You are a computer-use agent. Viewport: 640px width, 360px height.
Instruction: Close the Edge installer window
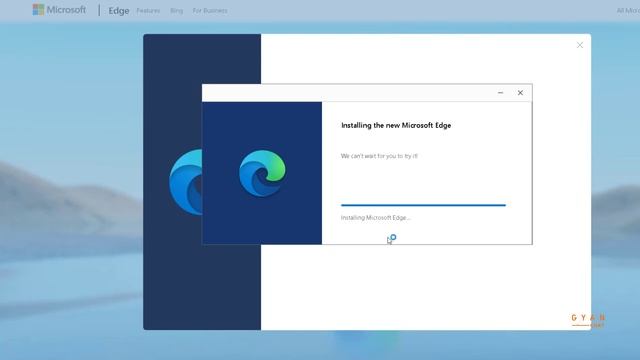[x=520, y=93]
